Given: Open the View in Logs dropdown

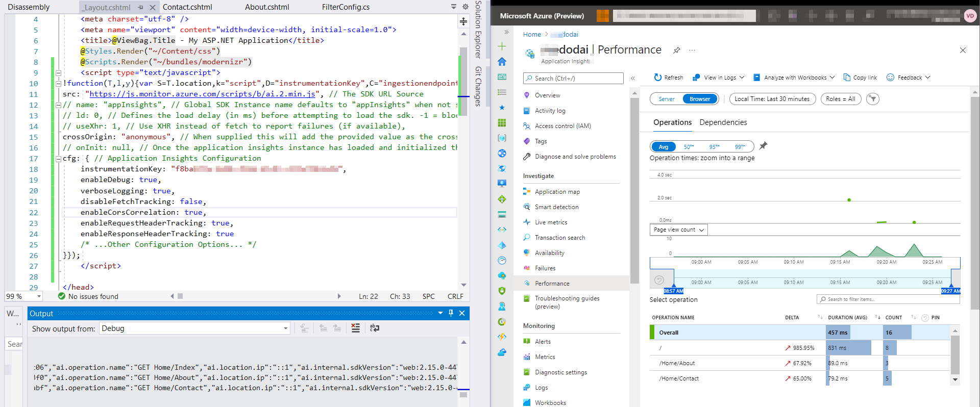Looking at the screenshot, I should (718, 78).
